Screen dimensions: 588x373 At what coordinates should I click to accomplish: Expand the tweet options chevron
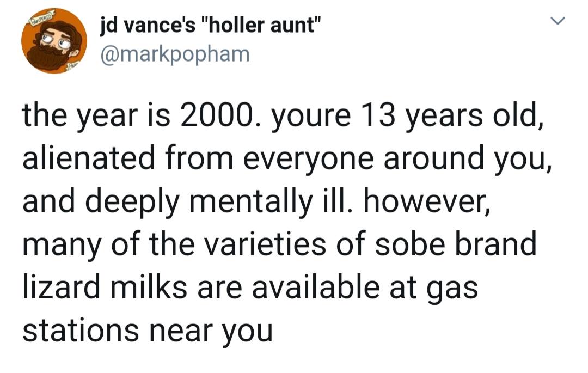click(558, 22)
